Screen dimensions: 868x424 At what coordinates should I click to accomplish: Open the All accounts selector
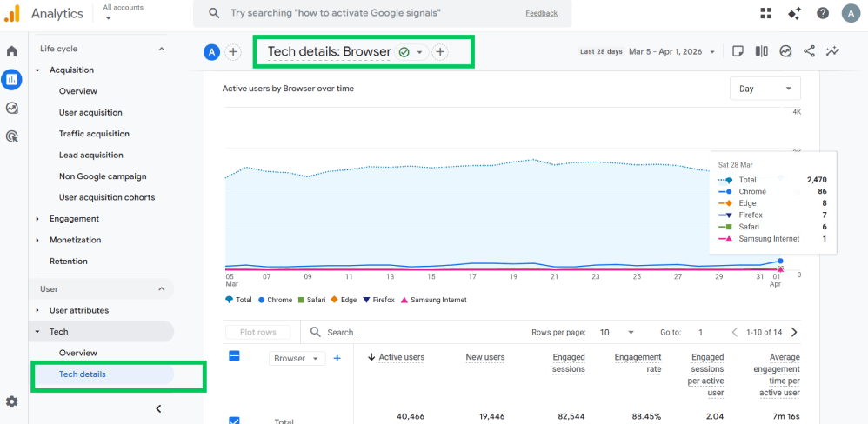123,12
